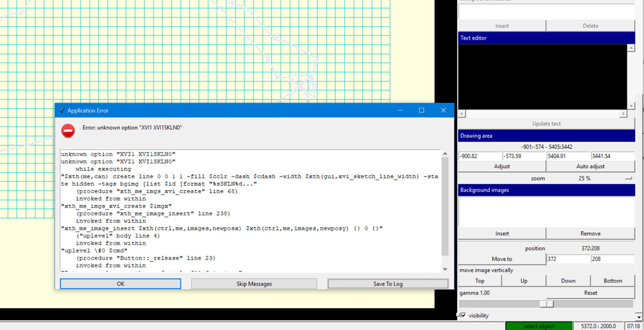The image size is (644, 330).
Task: Collapse the Text editor panel header
Action: click(547, 38)
